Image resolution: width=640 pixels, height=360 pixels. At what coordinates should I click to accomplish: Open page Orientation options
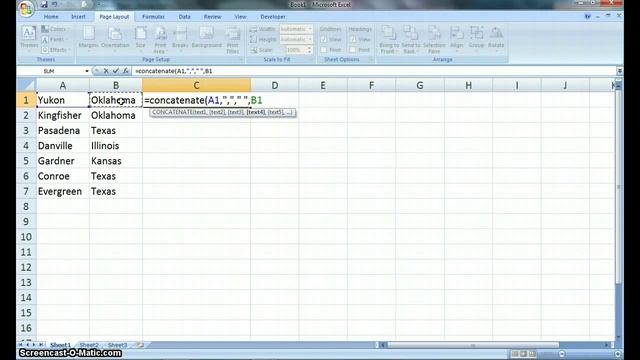(115, 37)
